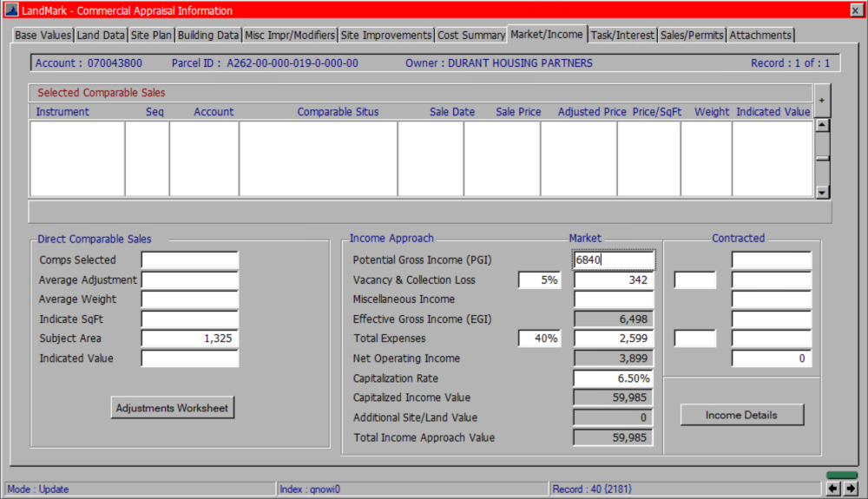Click the Subject Area field showing 1,325
Screen dimensions: 868x499
(x=189, y=338)
